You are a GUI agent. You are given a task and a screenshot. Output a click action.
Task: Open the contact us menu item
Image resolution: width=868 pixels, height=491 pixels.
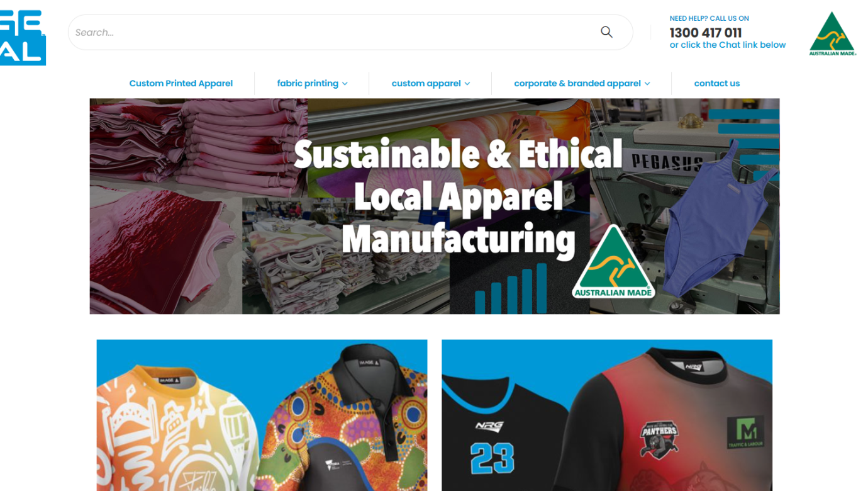(716, 83)
